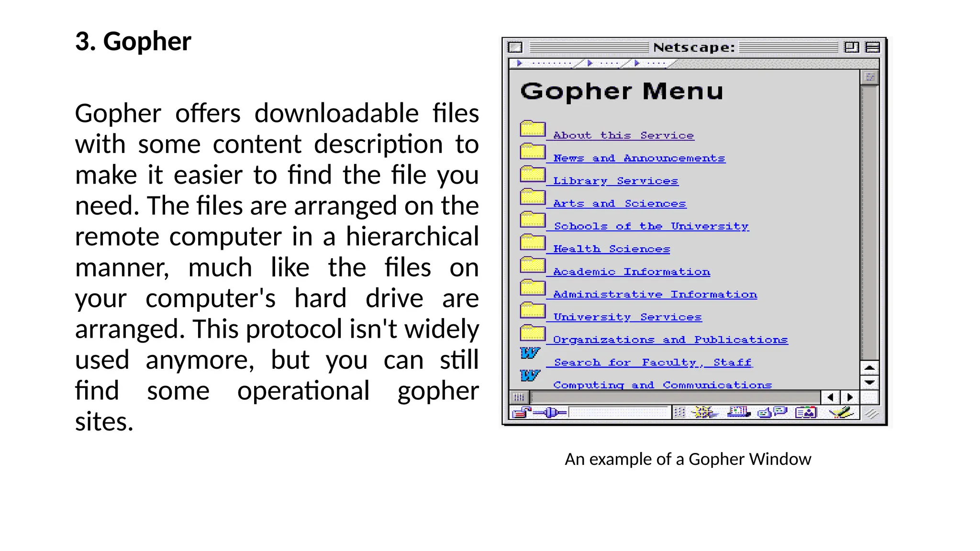This screenshot has height=551, width=980.
Task: Open the Organizations and Publications link
Action: [670, 340]
